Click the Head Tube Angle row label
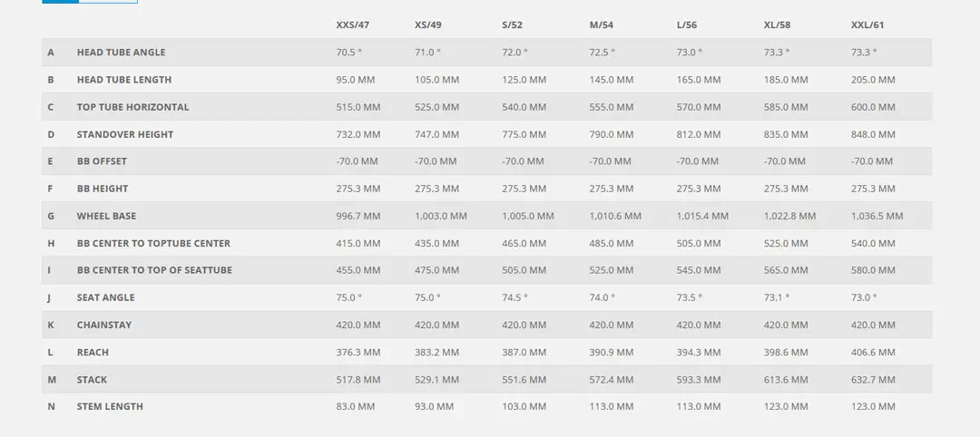Screen dimensions: 980x437 [121, 53]
